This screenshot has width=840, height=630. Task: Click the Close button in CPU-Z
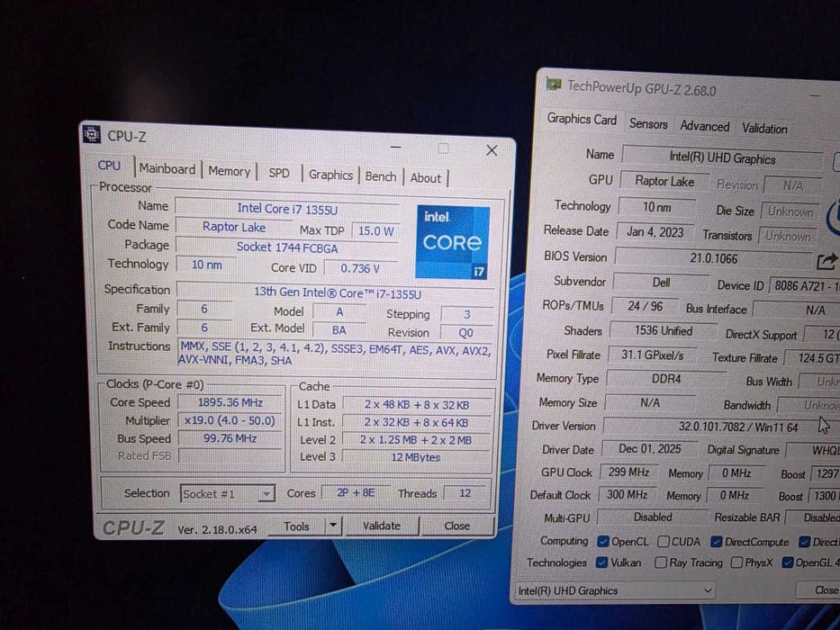click(x=457, y=526)
